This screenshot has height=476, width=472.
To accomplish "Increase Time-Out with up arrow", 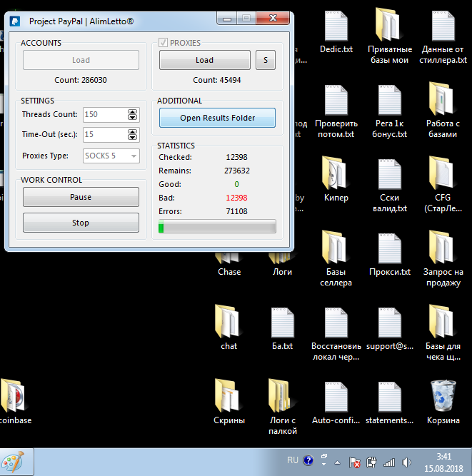I will point(132,132).
